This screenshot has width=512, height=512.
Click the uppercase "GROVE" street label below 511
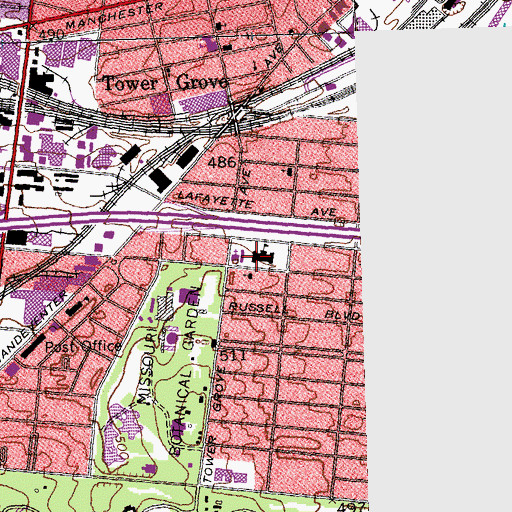[x=219, y=389]
